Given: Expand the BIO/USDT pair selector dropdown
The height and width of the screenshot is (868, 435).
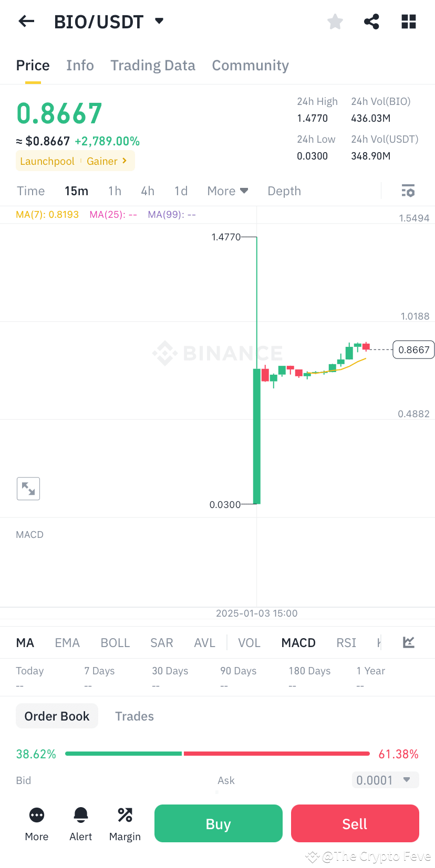Looking at the screenshot, I should [159, 21].
